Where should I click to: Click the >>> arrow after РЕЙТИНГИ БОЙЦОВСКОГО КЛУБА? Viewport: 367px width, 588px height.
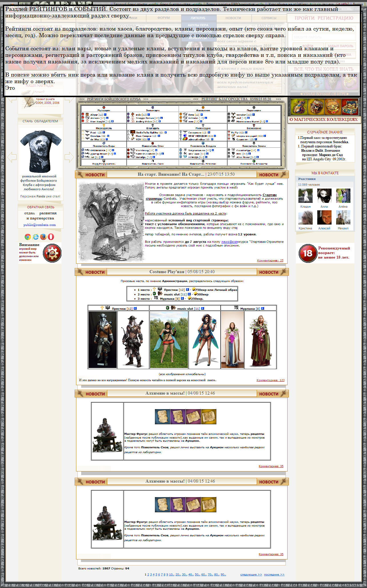click(x=146, y=99)
